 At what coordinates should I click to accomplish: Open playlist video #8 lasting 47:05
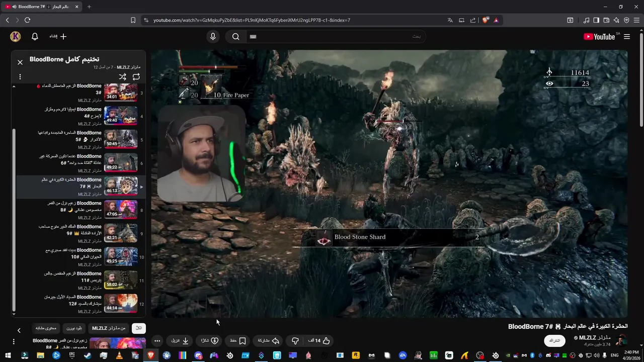(121, 210)
